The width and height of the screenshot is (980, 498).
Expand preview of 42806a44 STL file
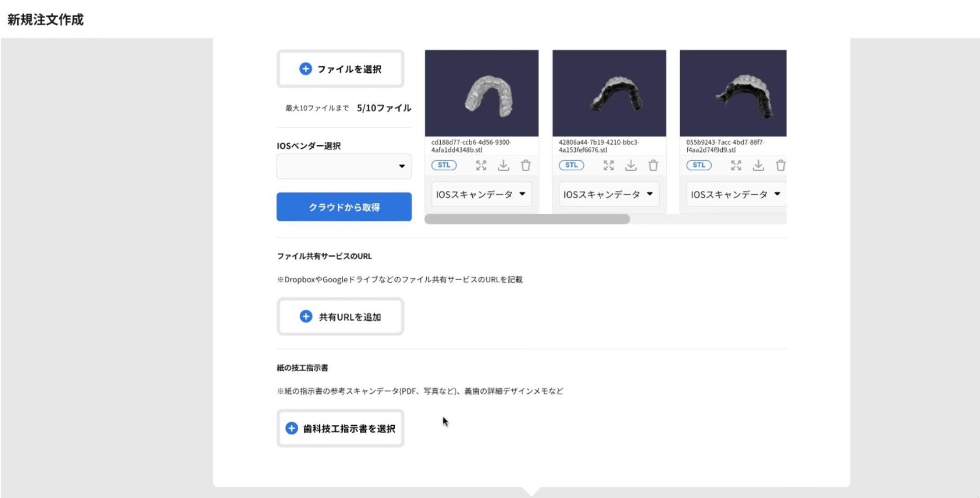pyautogui.click(x=609, y=165)
